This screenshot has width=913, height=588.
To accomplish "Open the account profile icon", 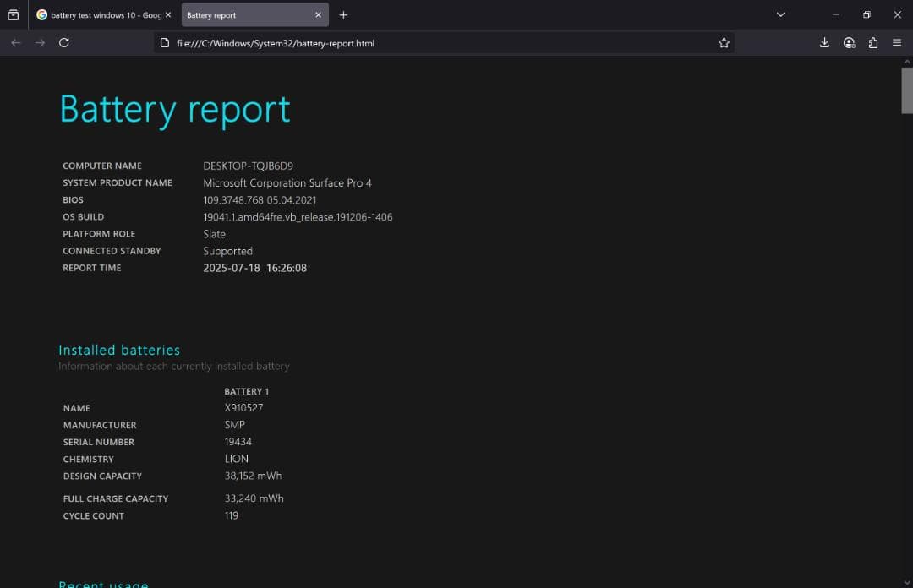I will coord(849,42).
